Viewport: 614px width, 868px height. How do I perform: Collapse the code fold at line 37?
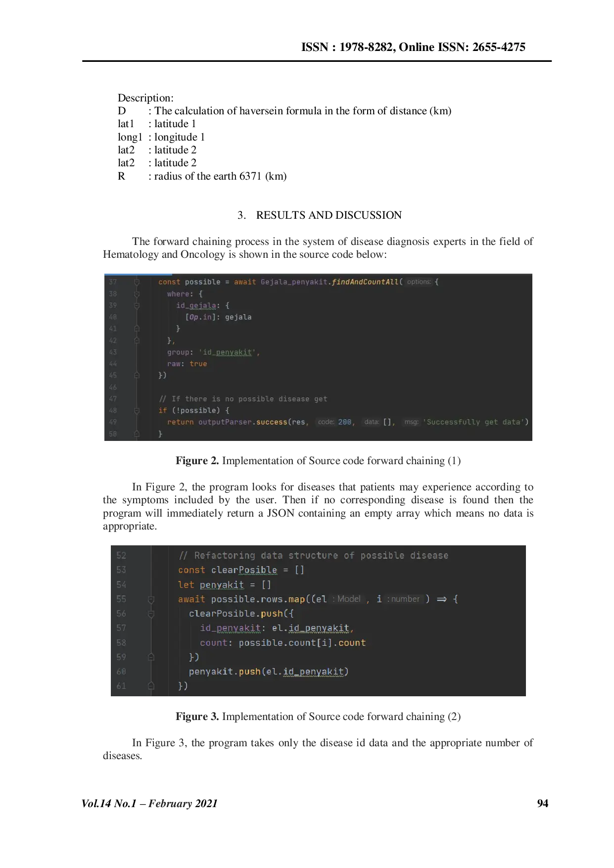pyautogui.click(x=137, y=282)
